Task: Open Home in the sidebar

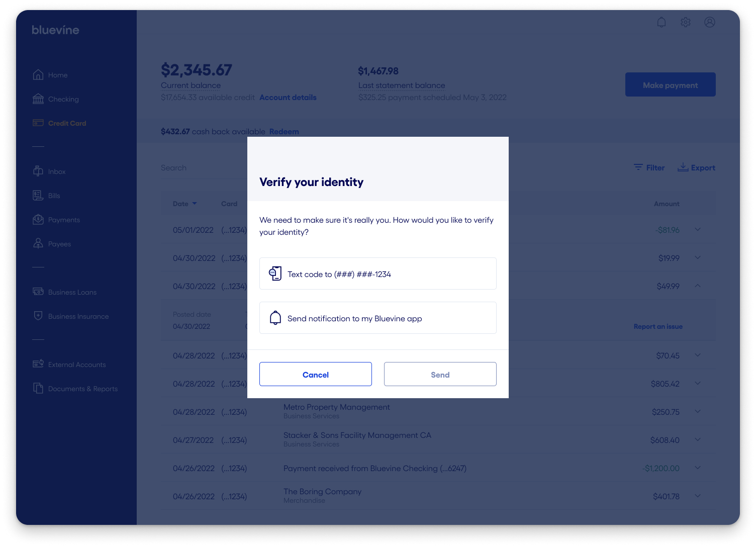Action: point(58,75)
